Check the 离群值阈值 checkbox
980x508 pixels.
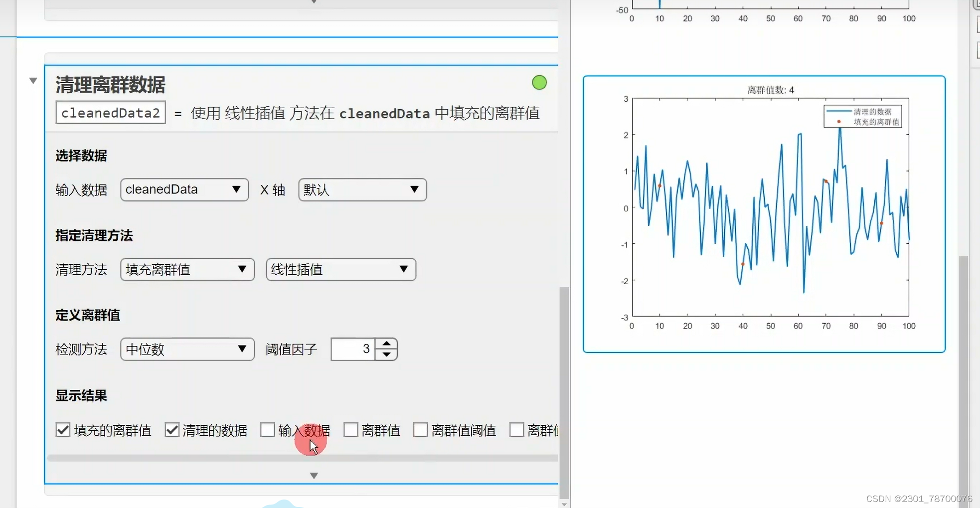coord(421,430)
